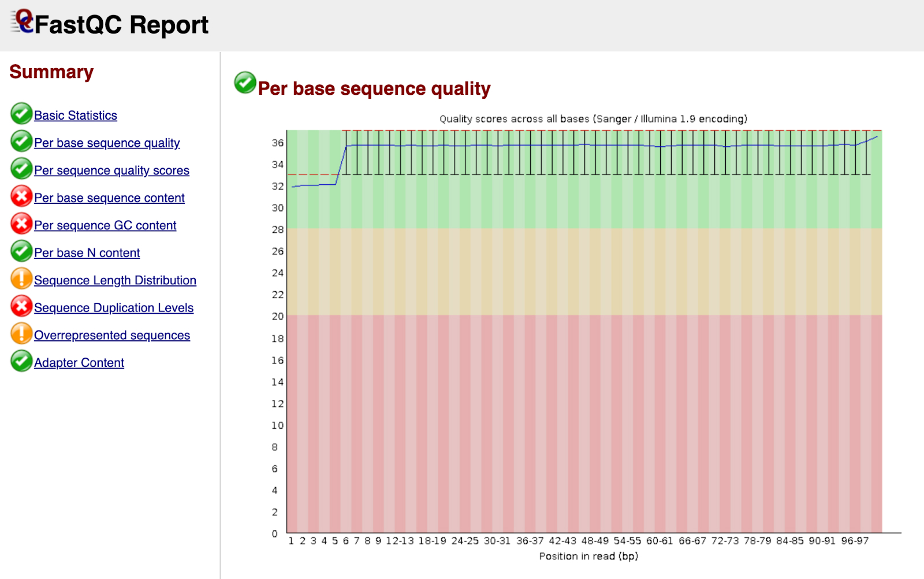Click the red fail icon beside Per base sequence content
The height and width of the screenshot is (579, 924).
coord(21,196)
